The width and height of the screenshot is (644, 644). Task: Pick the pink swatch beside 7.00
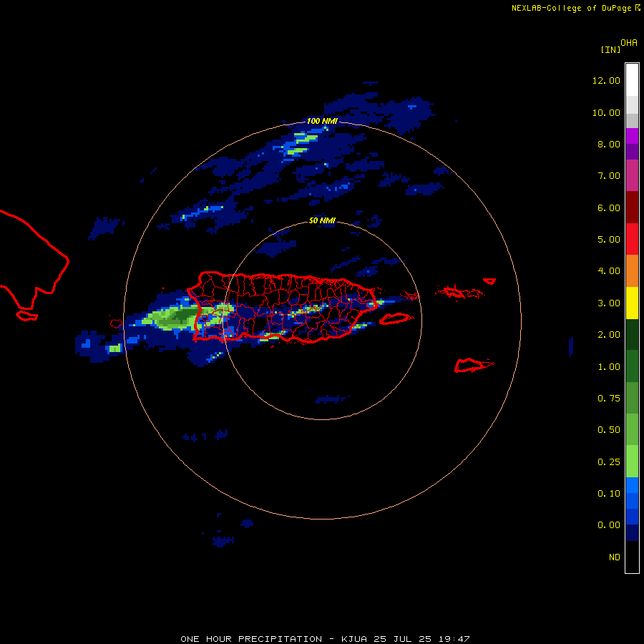632,175
